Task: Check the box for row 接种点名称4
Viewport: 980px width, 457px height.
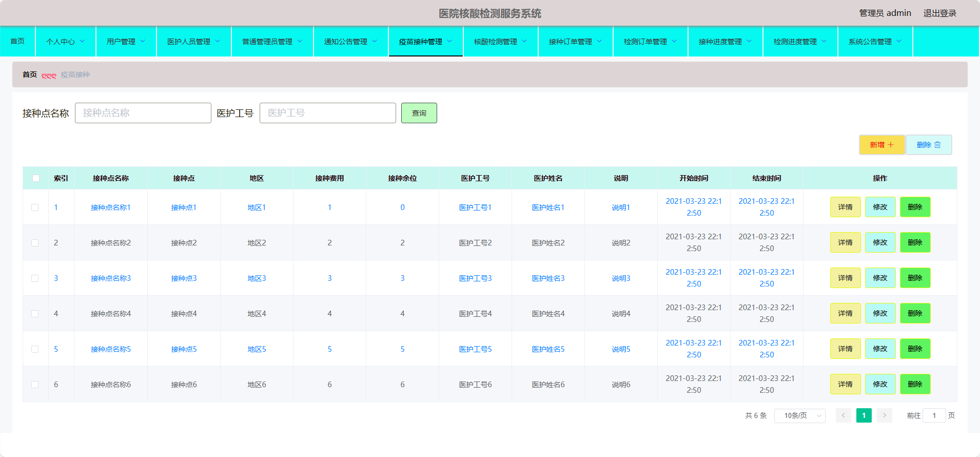Action: pos(35,314)
